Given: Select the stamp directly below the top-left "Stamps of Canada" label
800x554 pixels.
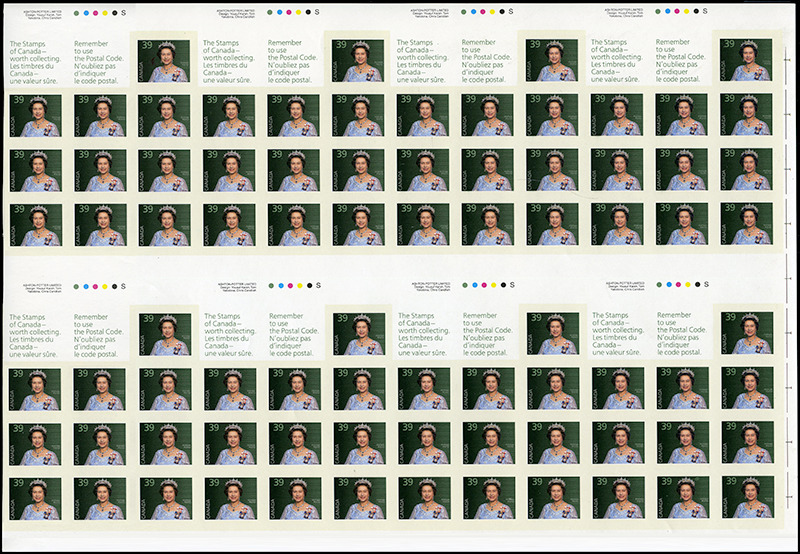Looking at the screenshot, I should (x=35, y=115).
